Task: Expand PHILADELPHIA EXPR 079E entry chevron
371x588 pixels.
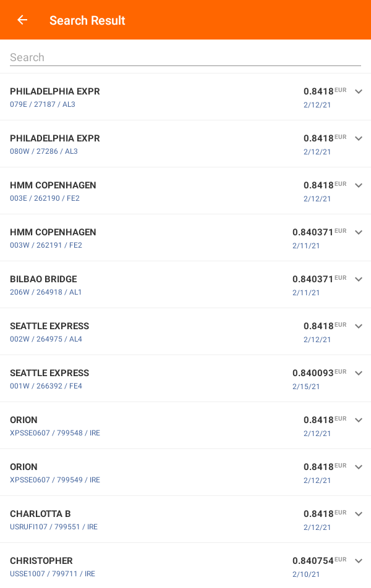Action: point(358,91)
